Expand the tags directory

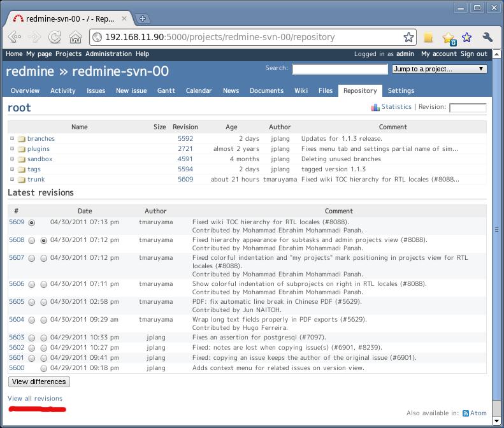click(x=12, y=169)
